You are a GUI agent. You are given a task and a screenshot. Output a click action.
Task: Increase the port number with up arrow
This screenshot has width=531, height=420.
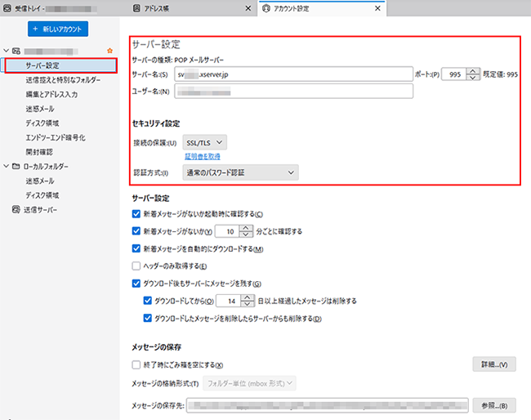tap(473, 71)
